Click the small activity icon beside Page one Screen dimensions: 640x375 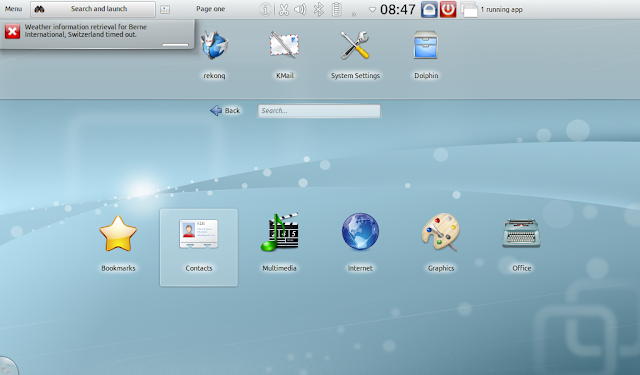[165, 9]
